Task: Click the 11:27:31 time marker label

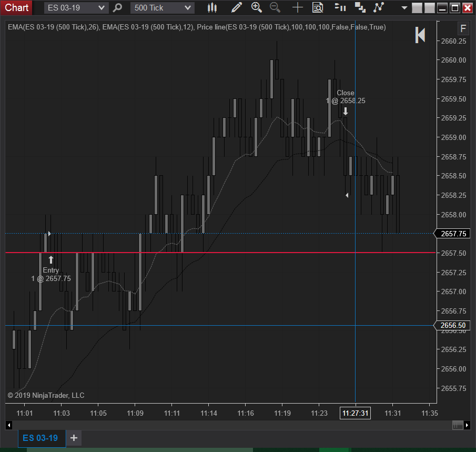Action: click(x=355, y=413)
